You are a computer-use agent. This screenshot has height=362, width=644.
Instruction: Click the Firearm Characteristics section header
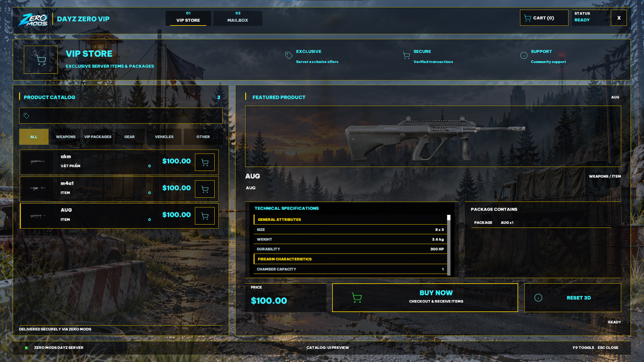(350, 259)
